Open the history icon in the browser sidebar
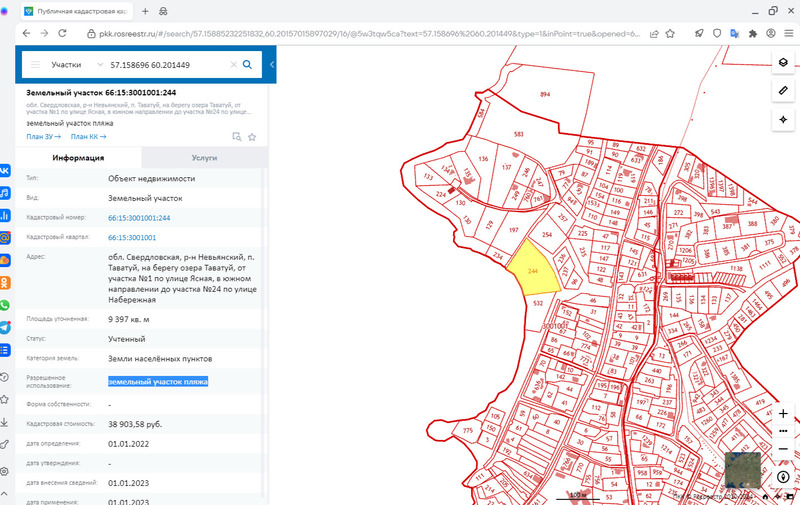The height and width of the screenshot is (505, 800). pos(4,377)
